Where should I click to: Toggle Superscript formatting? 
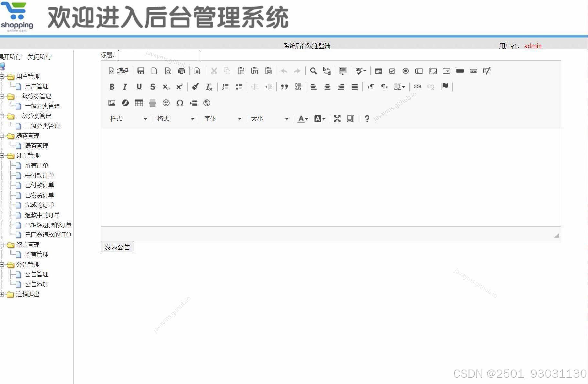click(180, 87)
